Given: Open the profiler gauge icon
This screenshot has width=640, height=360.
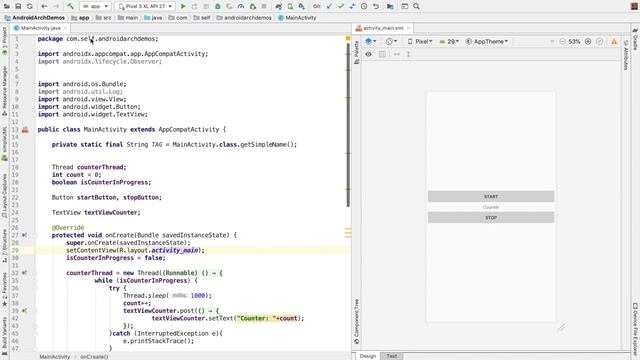Looking at the screenshot, I should 241,7.
